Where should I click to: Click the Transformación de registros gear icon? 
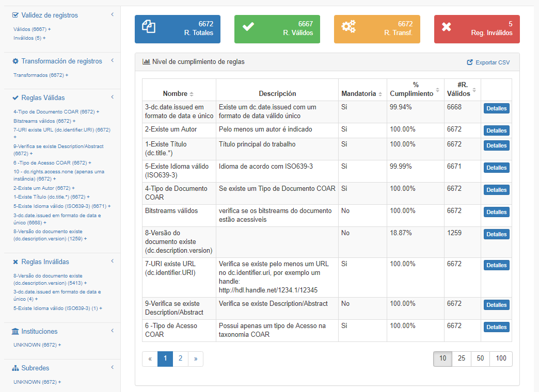(15, 61)
